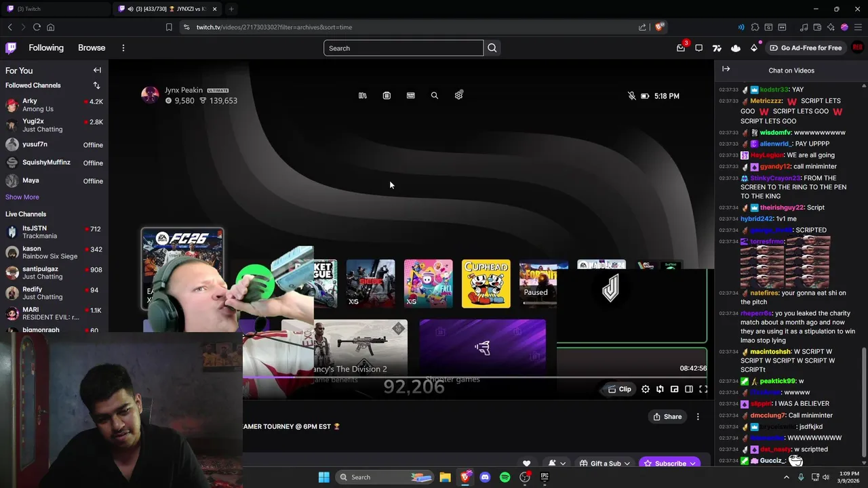The width and height of the screenshot is (868, 488).
Task: Collapse the For You sidebar
Action: (x=97, y=70)
